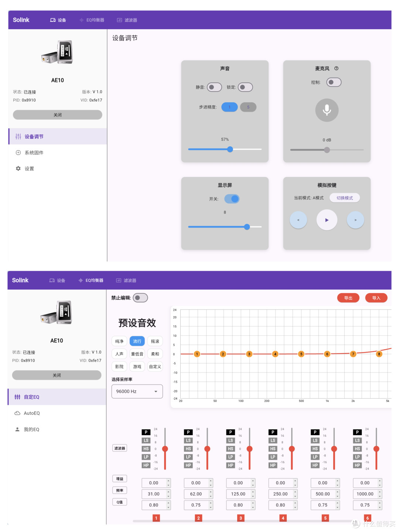Viewport: 399px width, 532px height.
Task: Open 设置 with the gear icon
Action: coord(58,168)
